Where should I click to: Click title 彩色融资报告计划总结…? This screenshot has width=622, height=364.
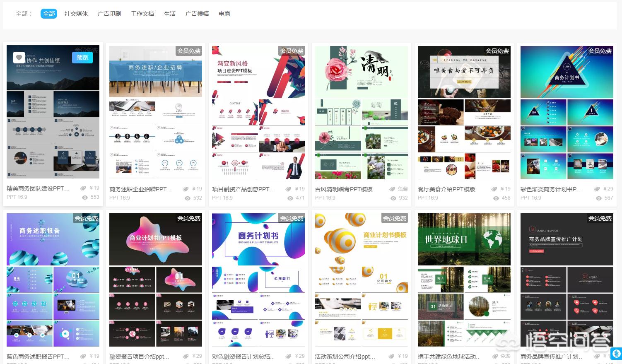(x=243, y=357)
